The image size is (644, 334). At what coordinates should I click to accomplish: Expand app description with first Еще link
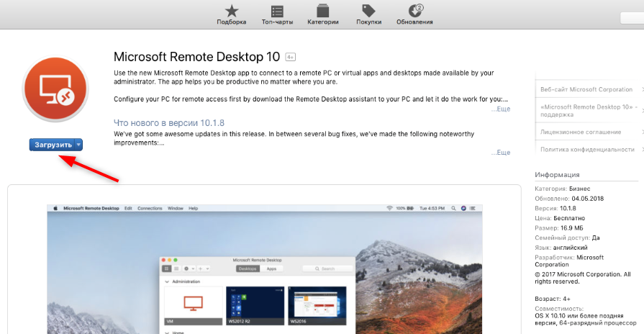(501, 109)
